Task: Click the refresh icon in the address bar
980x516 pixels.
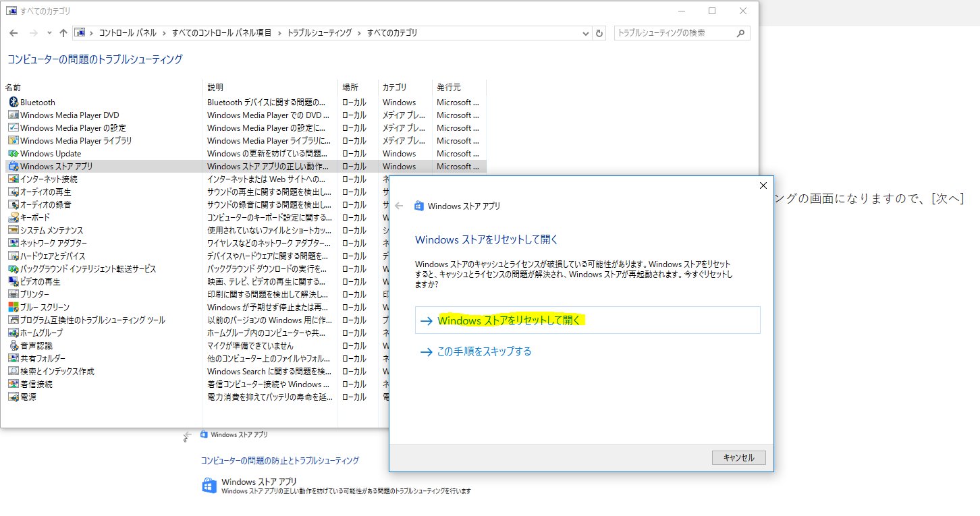Action: 600,32
